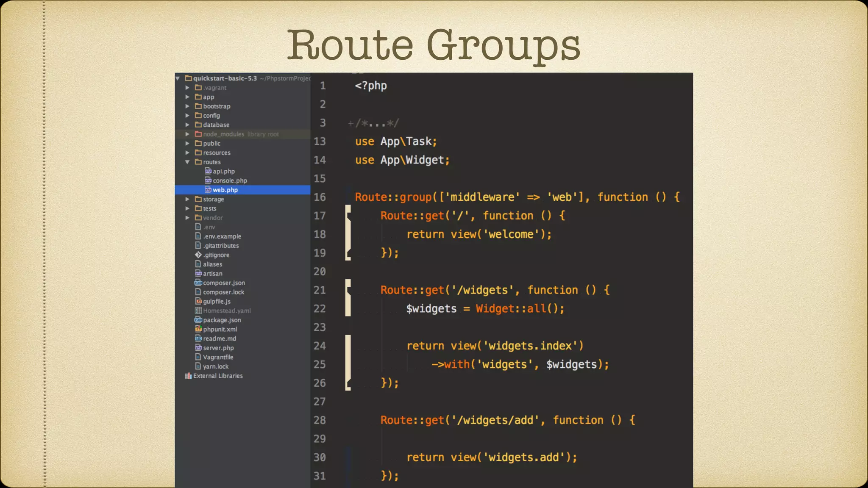Viewport: 868px width, 488px height.
Task: Click the '<?php' opening tag
Action: pos(371,86)
